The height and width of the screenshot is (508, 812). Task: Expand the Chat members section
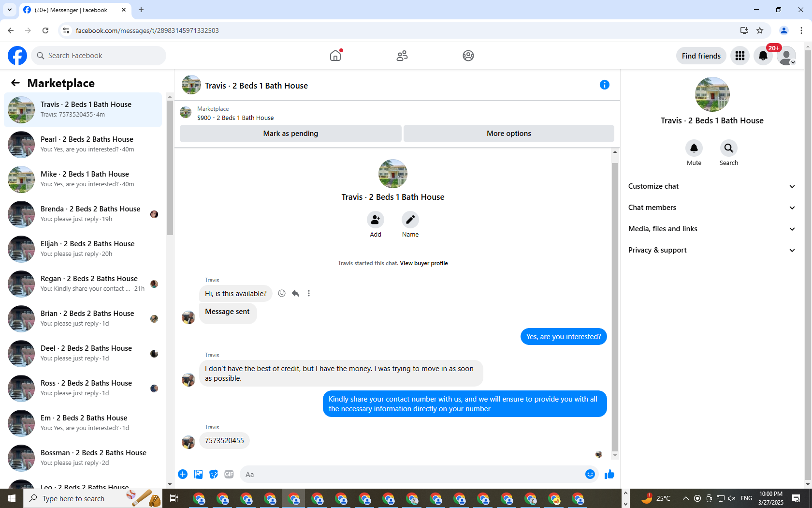coord(711,208)
